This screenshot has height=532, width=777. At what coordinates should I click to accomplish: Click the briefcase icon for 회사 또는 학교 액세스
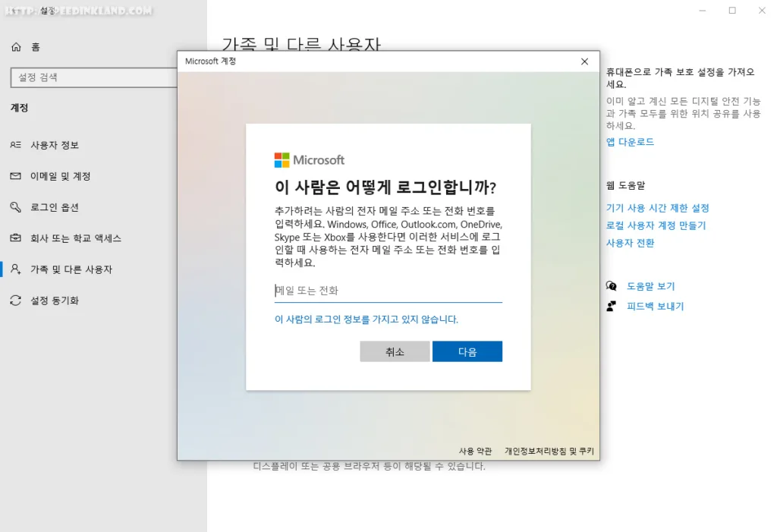click(x=16, y=238)
